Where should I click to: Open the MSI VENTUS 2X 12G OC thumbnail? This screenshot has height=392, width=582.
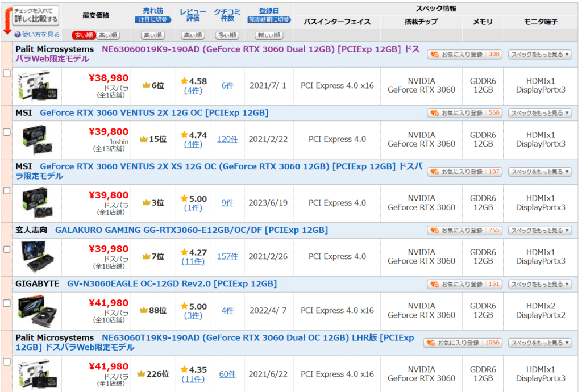click(38, 139)
